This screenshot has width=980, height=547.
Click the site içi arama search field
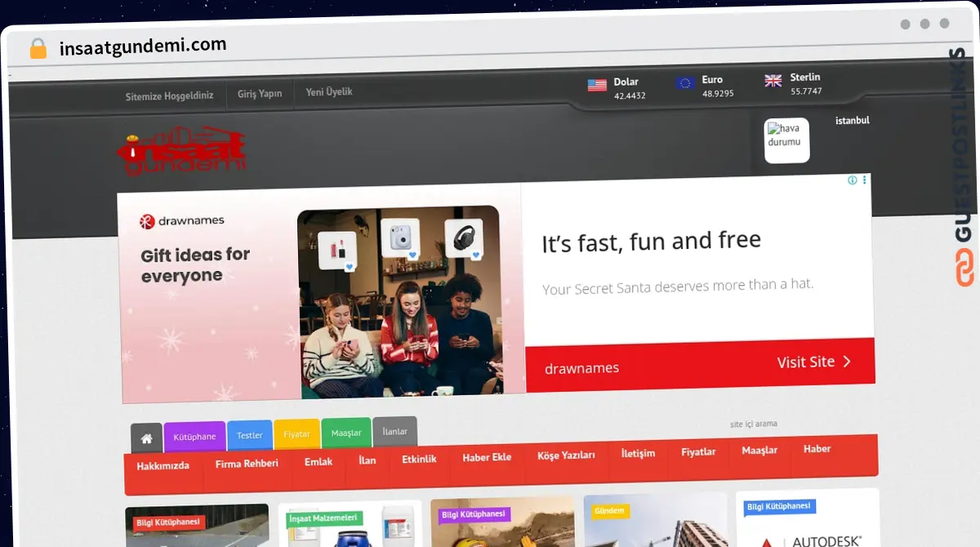coord(753,425)
